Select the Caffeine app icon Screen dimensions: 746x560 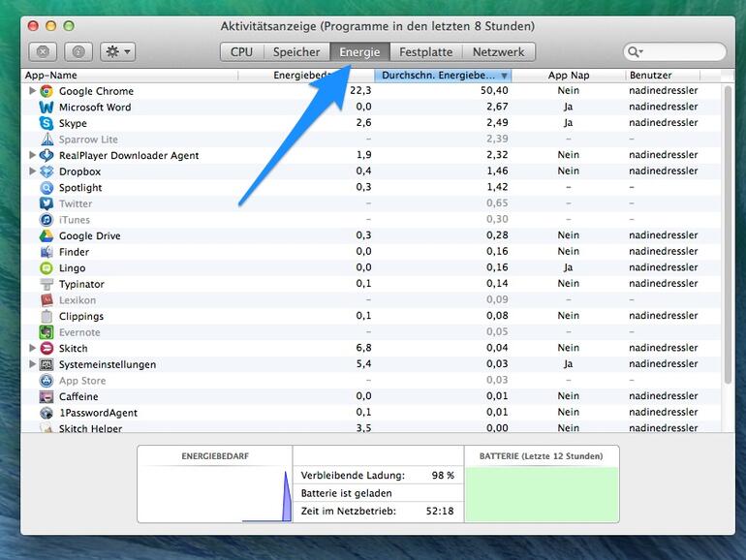pyautogui.click(x=47, y=396)
